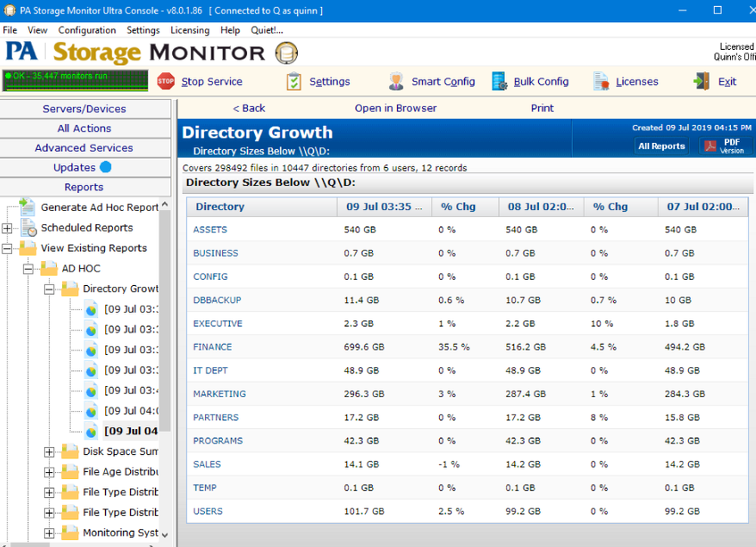Go back using the < Back link
Screen dimensions: 756x547
pos(249,108)
